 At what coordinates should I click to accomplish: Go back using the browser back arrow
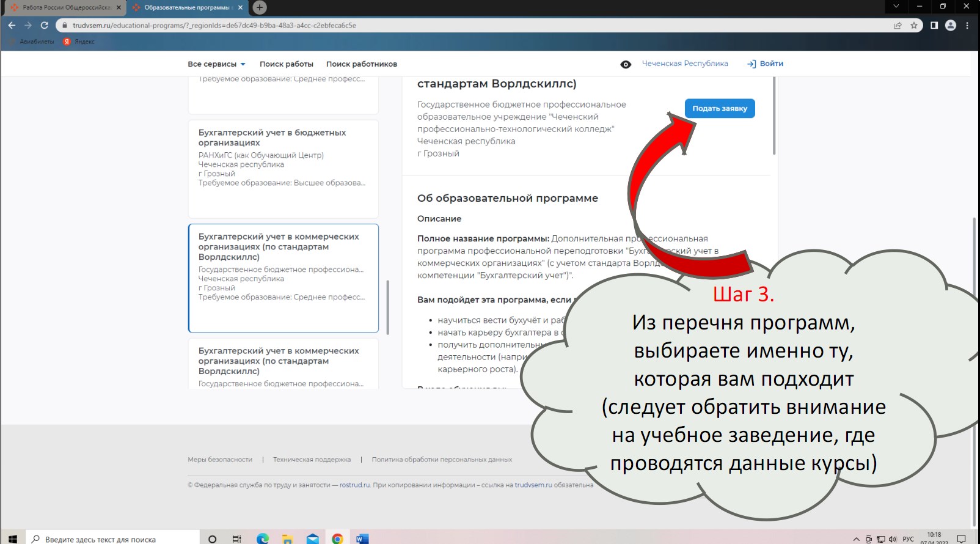[x=12, y=25]
